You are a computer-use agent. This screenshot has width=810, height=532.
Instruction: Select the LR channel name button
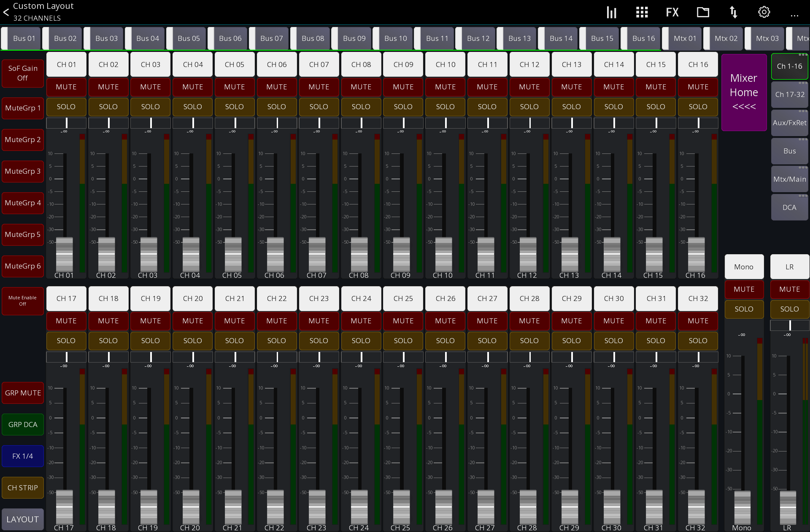[790, 267]
